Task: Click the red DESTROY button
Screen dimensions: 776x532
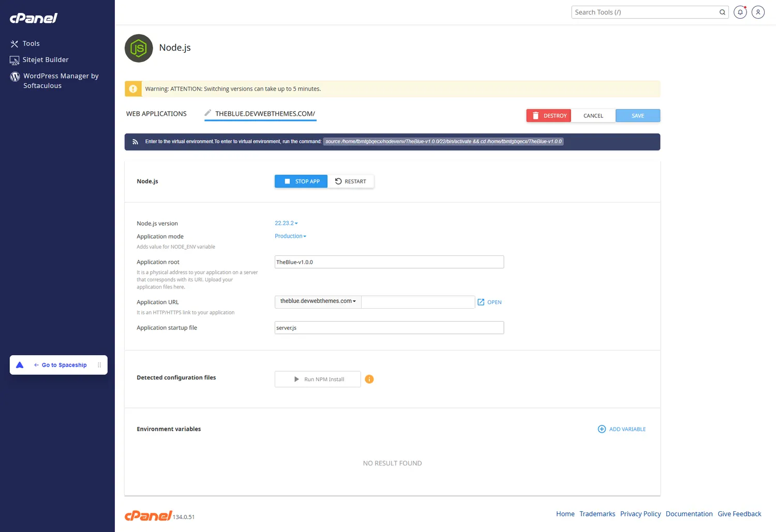Action: pos(548,116)
